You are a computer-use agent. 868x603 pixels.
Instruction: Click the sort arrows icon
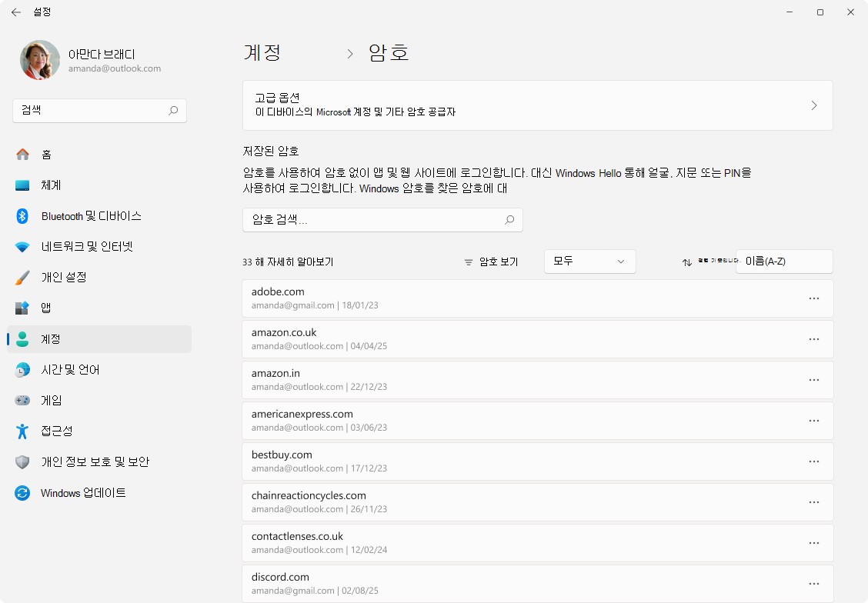click(x=687, y=262)
